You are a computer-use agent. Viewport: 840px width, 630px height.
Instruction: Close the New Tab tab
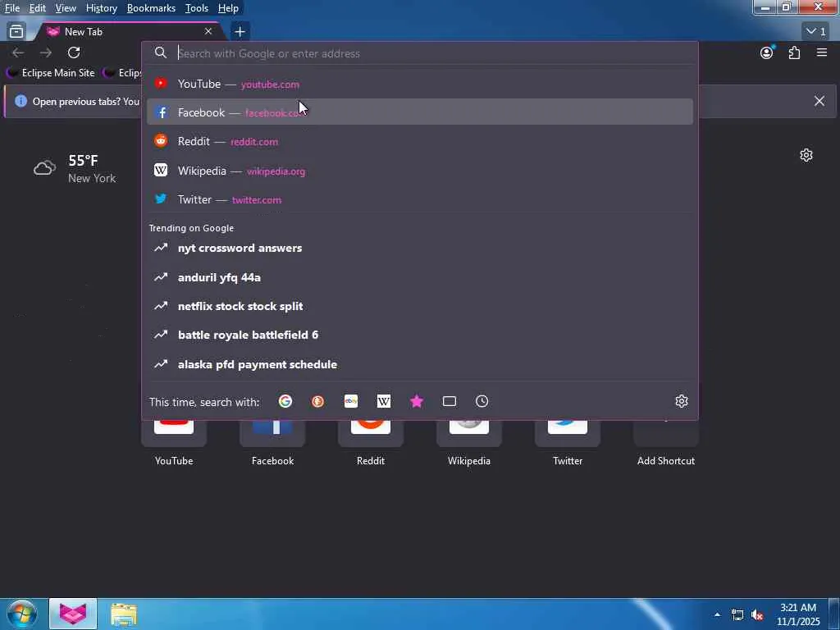(x=208, y=32)
